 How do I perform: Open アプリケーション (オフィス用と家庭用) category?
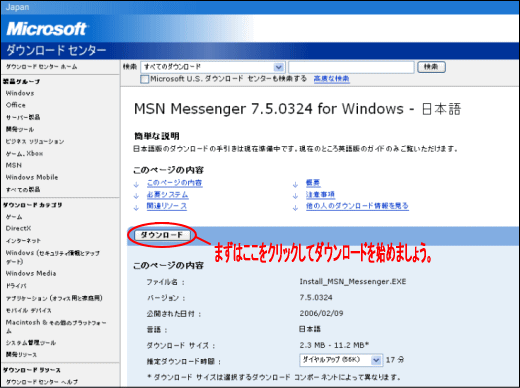(x=54, y=298)
